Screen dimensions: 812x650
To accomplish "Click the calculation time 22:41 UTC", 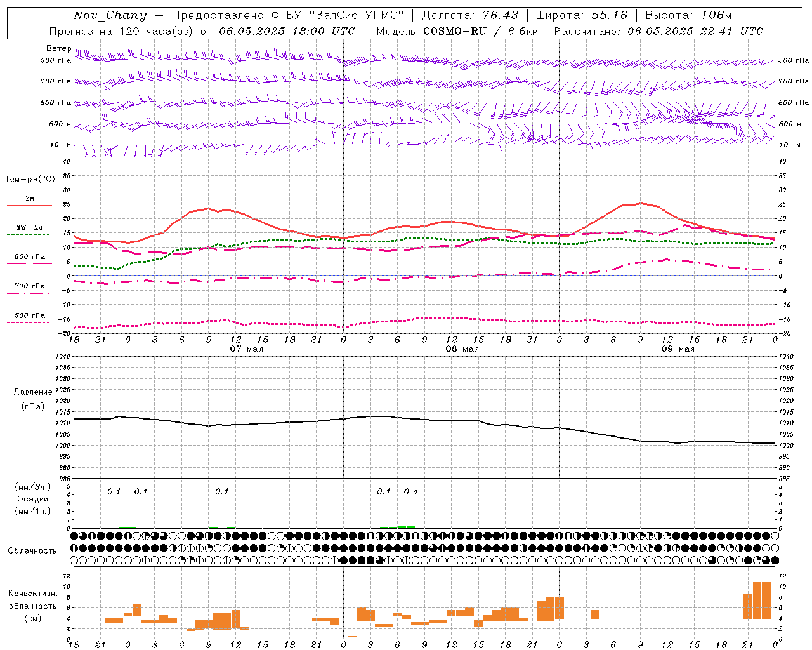I will coord(731,31).
